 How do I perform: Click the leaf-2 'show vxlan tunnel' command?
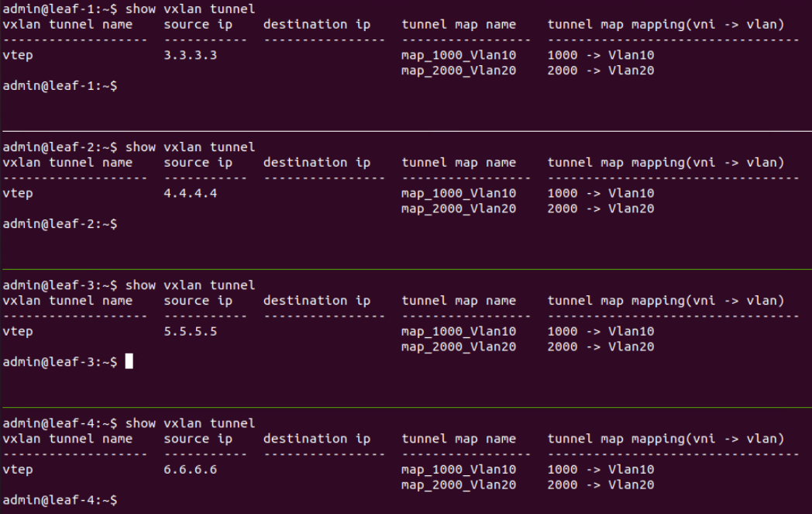point(190,147)
